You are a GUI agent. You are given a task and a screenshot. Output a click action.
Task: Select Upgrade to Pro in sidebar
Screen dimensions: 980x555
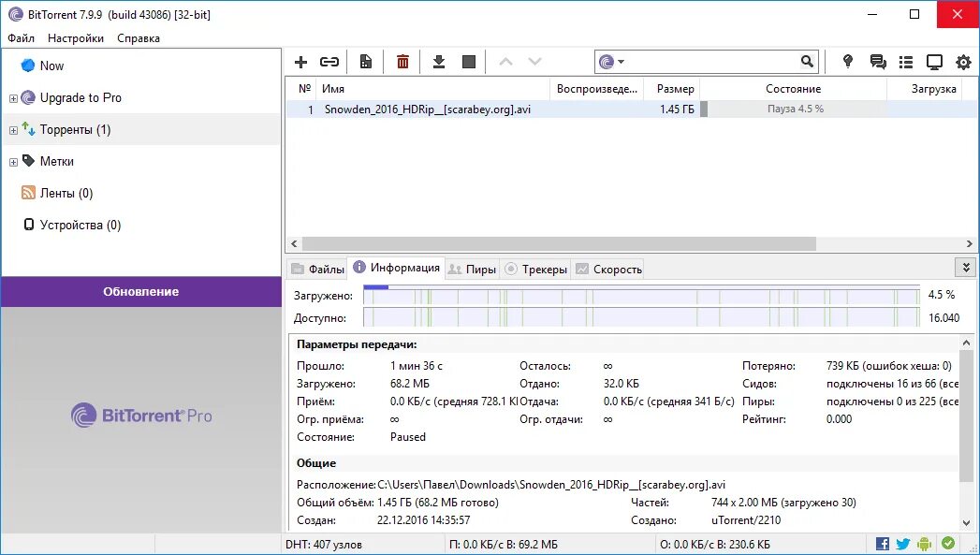click(80, 97)
